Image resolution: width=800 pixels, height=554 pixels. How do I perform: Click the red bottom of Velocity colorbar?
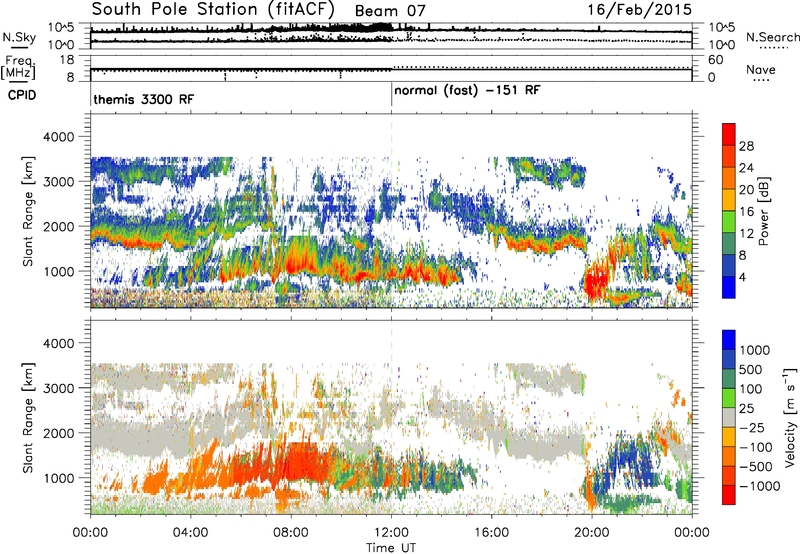(729, 495)
